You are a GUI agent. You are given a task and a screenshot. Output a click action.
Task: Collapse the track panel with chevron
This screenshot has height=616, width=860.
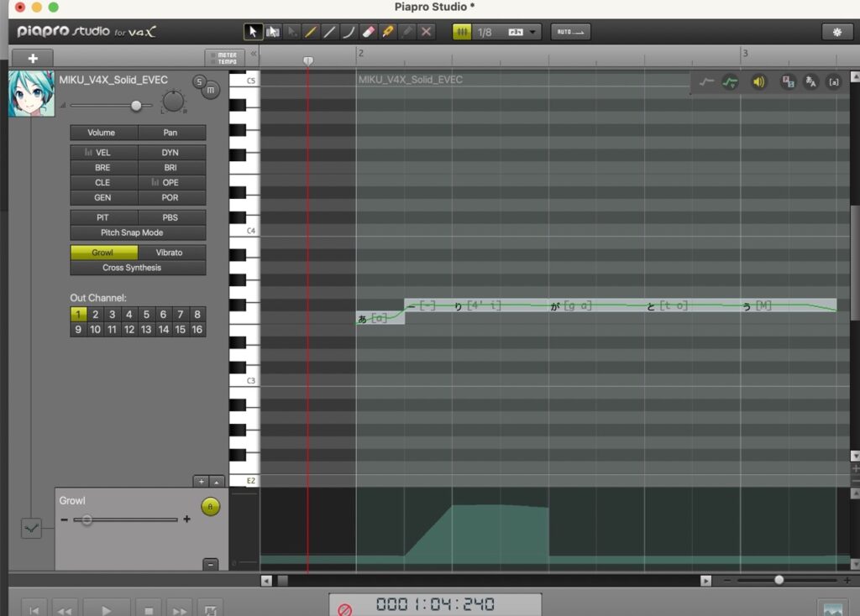pos(254,53)
